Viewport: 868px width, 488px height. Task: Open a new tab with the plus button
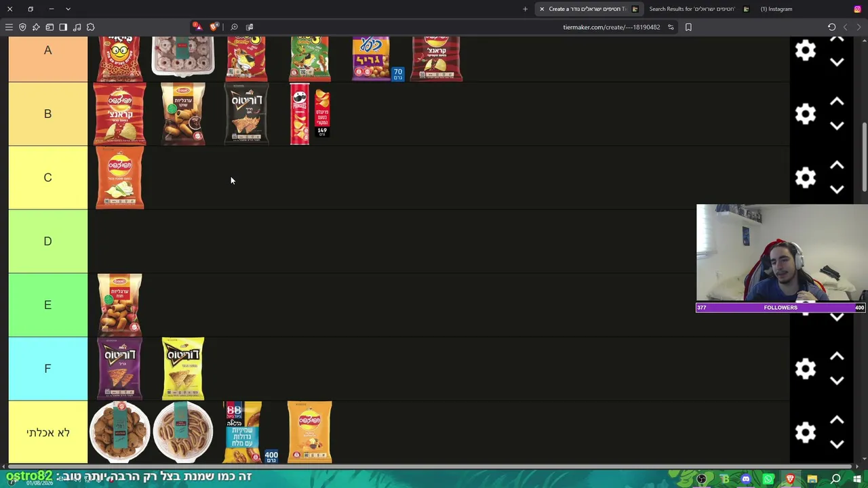pyautogui.click(x=525, y=9)
